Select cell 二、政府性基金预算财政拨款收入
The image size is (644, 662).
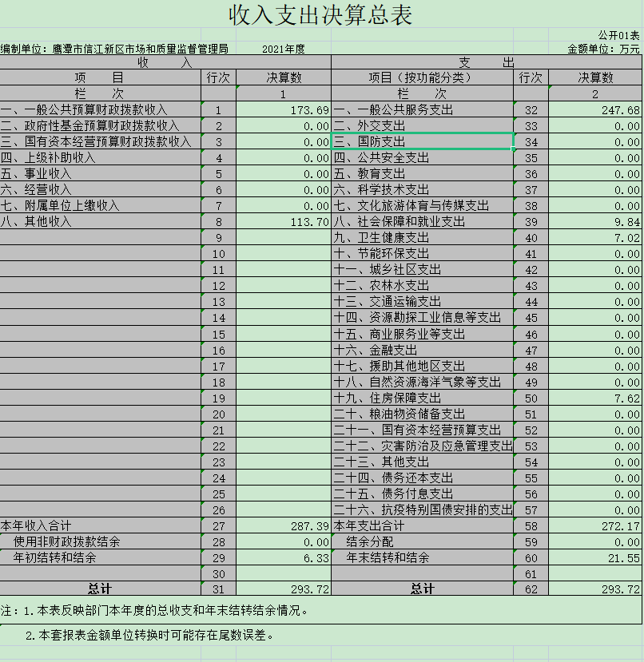(x=100, y=126)
